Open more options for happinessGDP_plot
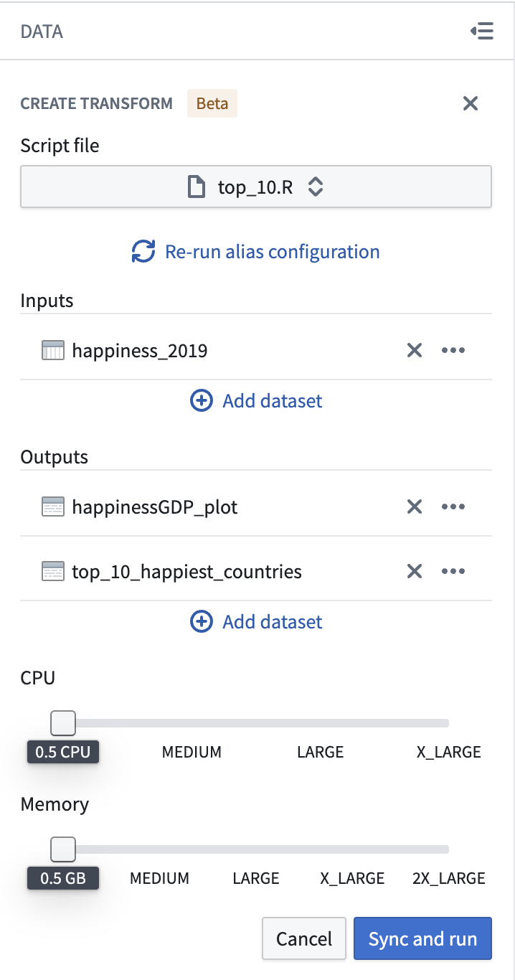Screen dimensions: 515x980 pos(453,507)
